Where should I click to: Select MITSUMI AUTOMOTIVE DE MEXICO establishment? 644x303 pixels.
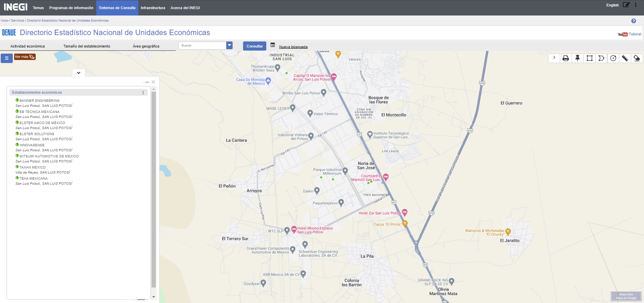coord(49,156)
